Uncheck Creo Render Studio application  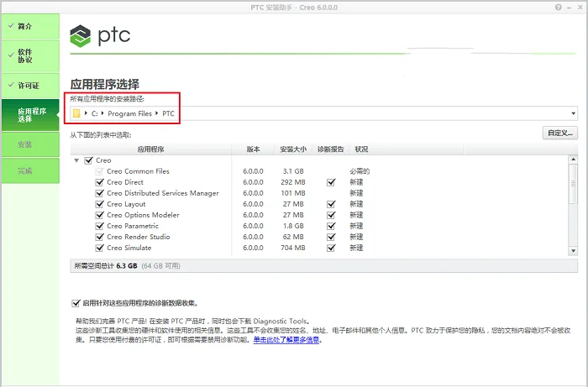tap(99, 237)
